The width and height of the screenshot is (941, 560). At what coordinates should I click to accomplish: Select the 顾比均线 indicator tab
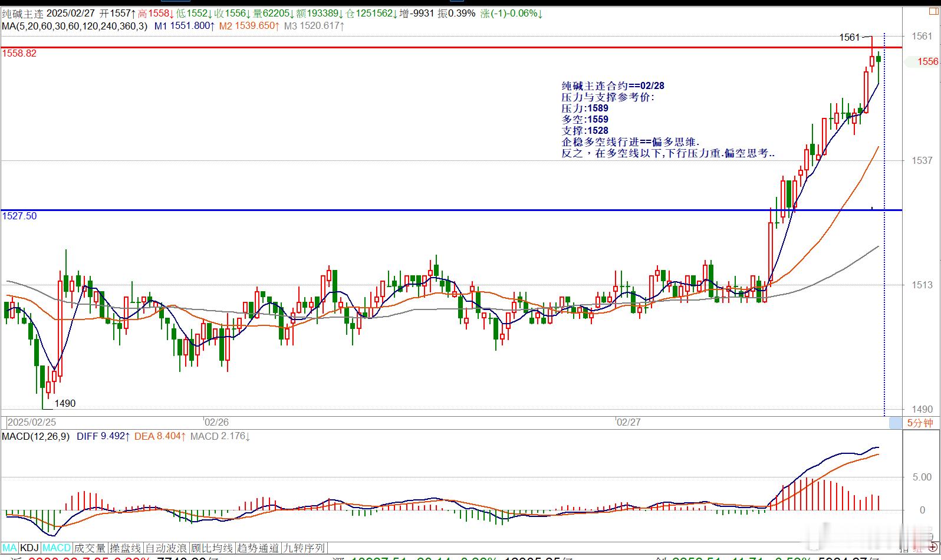click(x=212, y=548)
